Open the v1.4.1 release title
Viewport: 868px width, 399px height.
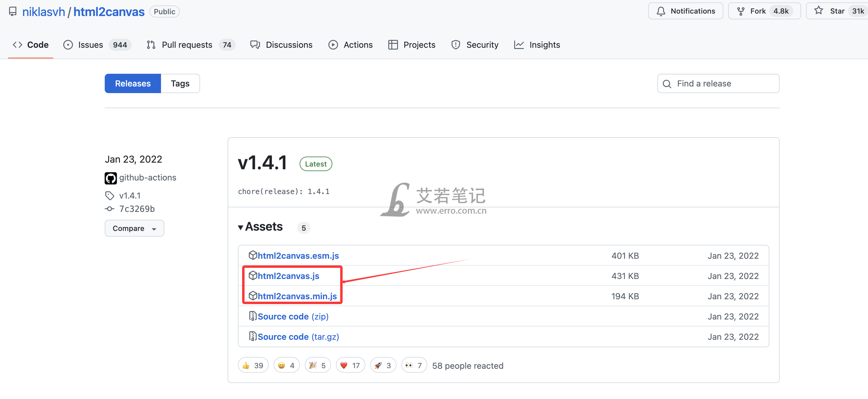[262, 163]
